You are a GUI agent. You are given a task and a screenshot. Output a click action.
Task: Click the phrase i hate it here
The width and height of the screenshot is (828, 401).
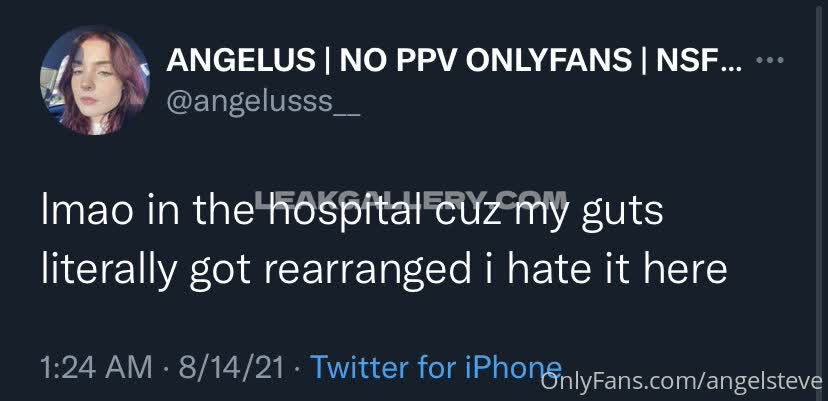[606, 268]
